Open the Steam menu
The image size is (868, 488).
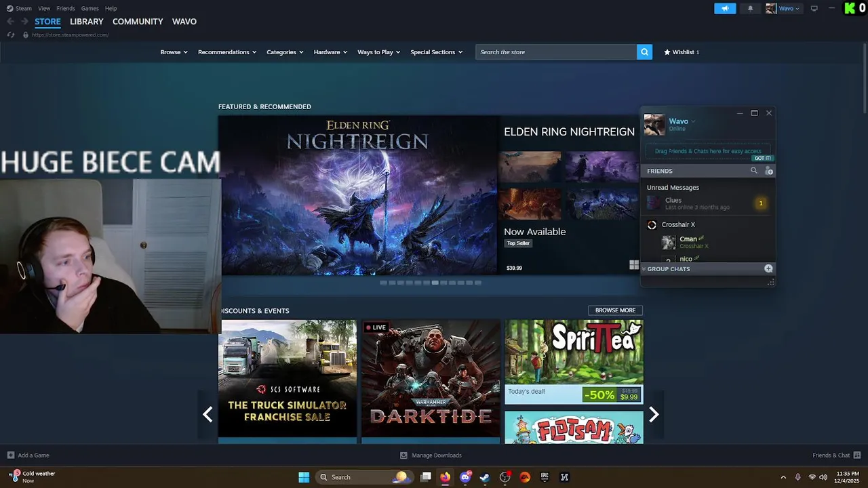19,8
